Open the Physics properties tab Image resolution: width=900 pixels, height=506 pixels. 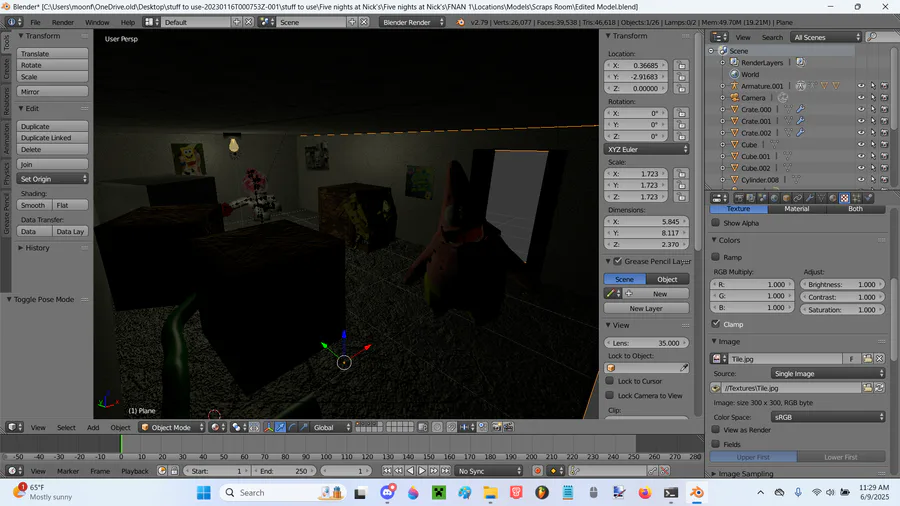868,198
